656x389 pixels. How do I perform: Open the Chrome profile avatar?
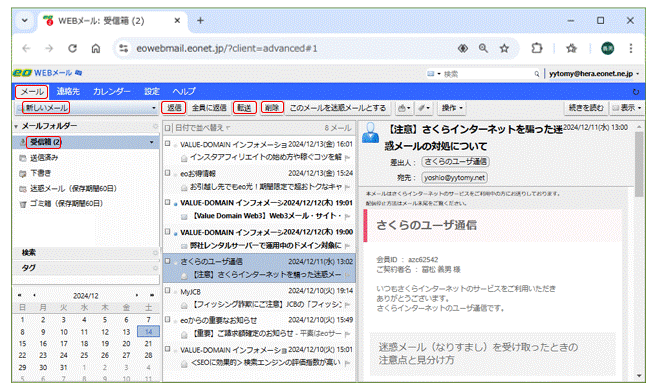[x=607, y=49]
